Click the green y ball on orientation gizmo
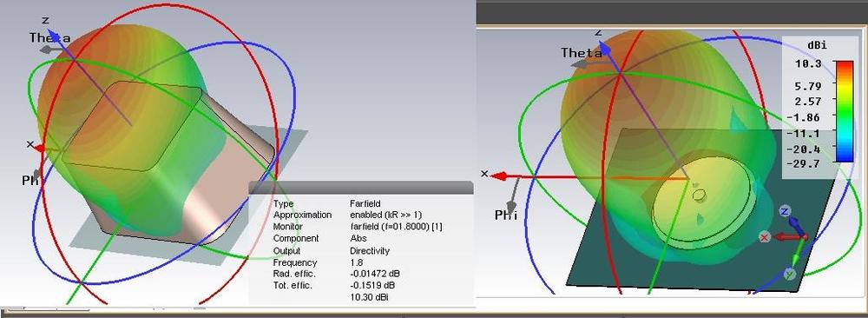The width and height of the screenshot is (868, 318). (x=790, y=274)
